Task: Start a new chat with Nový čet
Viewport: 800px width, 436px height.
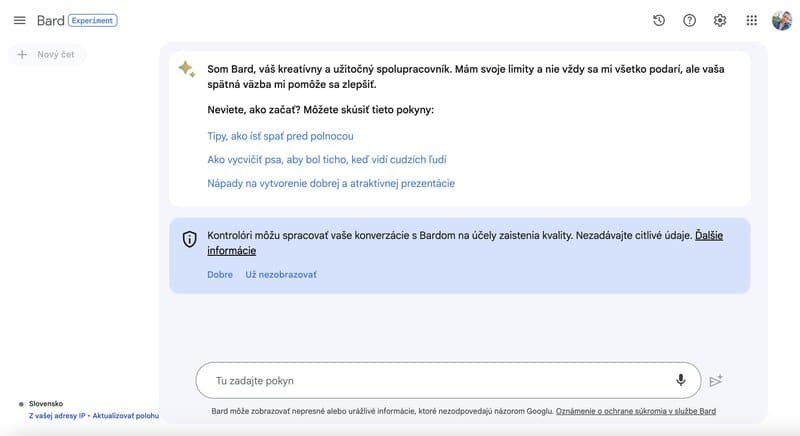Action: click(x=46, y=55)
